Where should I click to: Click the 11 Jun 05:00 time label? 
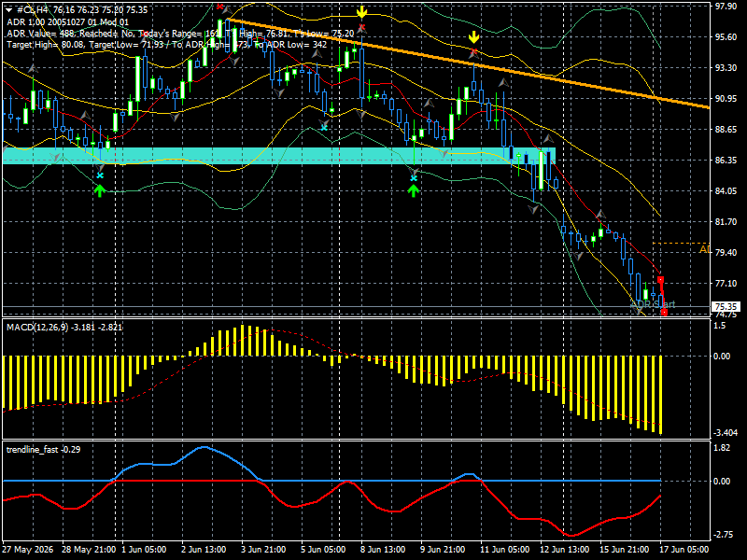[504, 550]
